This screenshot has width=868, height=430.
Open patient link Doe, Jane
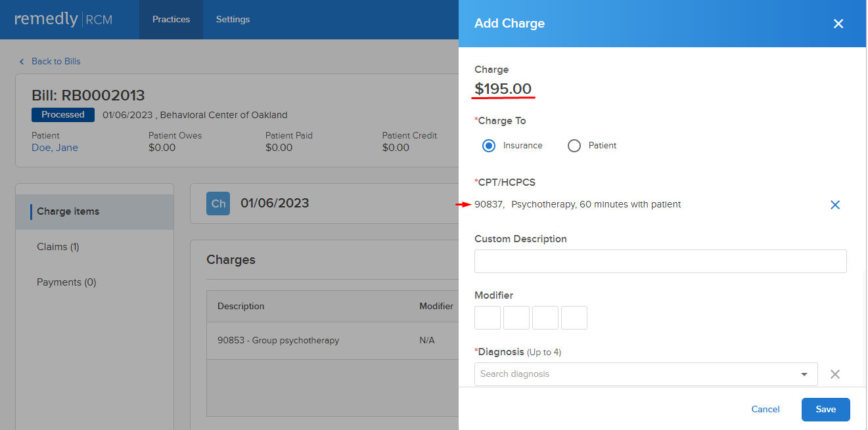[55, 148]
